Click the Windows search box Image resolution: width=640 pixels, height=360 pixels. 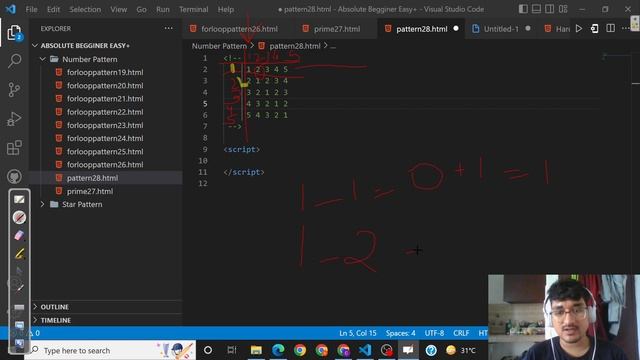click(x=110, y=350)
